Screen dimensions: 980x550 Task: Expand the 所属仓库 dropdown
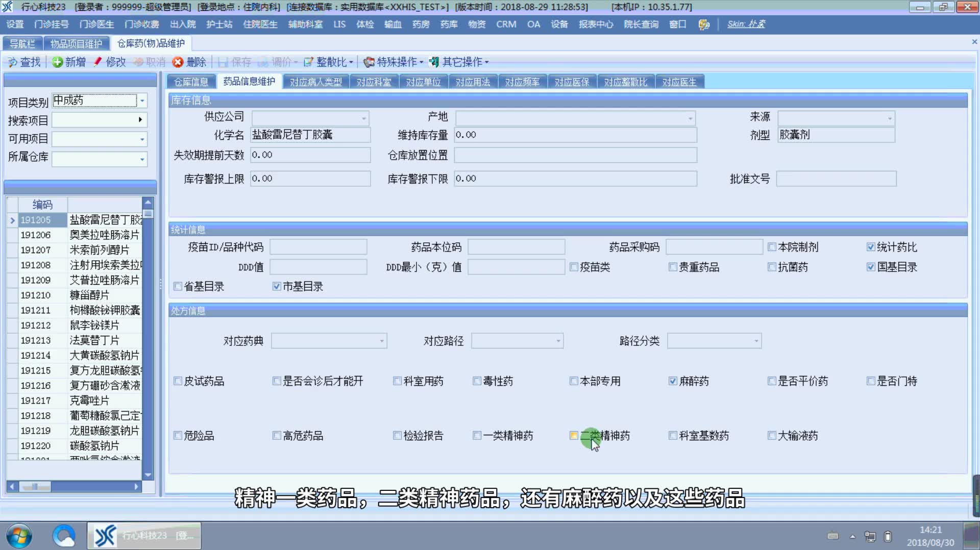point(142,159)
